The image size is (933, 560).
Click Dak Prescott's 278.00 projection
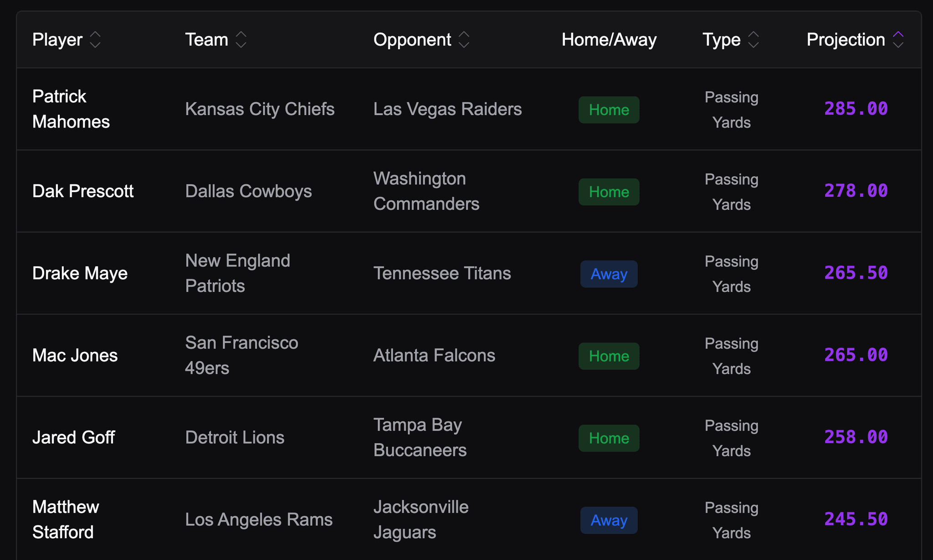pos(856,191)
